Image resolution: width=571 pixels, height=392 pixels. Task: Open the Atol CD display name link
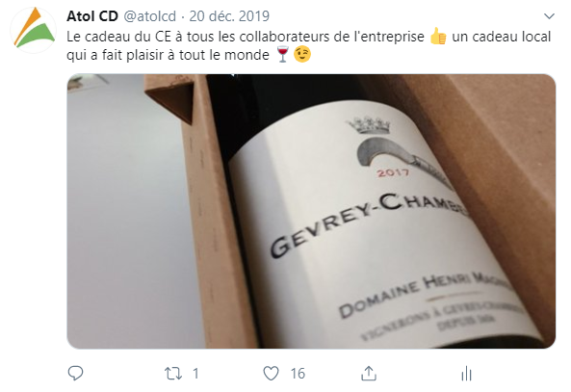click(92, 16)
